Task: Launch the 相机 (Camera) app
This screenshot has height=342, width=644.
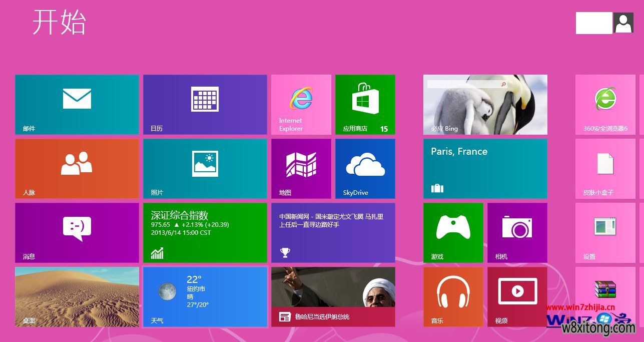Action: tap(517, 232)
